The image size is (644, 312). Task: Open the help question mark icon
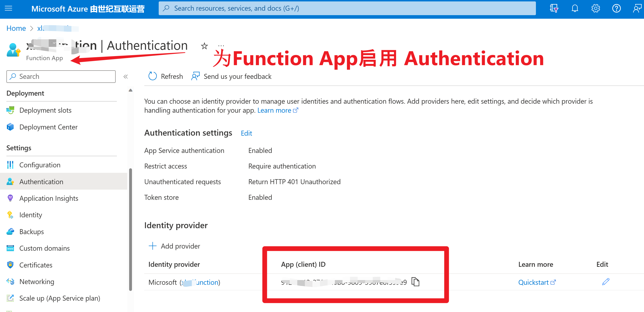click(616, 9)
